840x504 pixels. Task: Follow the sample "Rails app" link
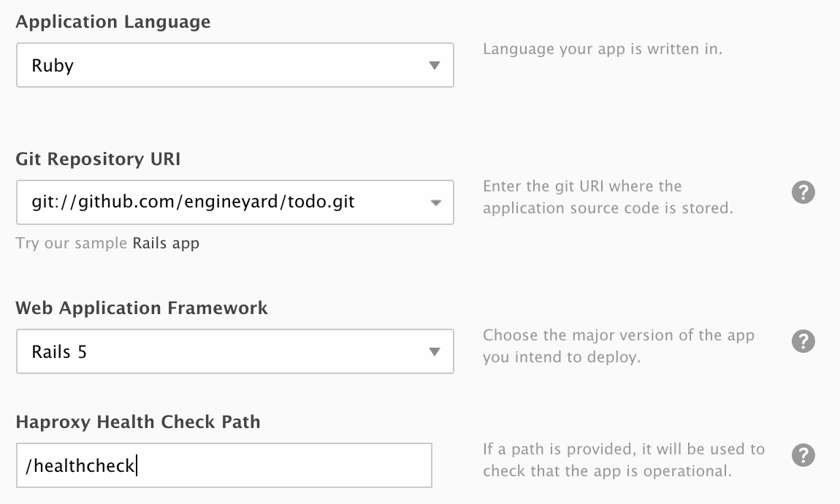[166, 243]
